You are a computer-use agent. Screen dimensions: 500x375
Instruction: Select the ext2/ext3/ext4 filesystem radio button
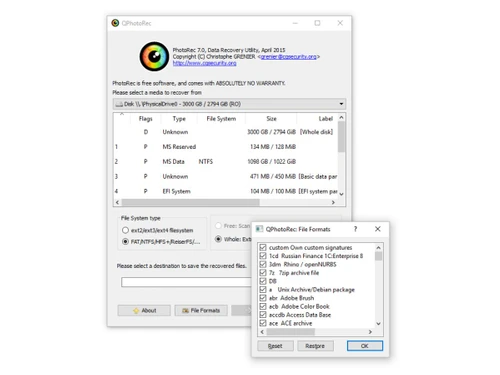[x=125, y=230]
